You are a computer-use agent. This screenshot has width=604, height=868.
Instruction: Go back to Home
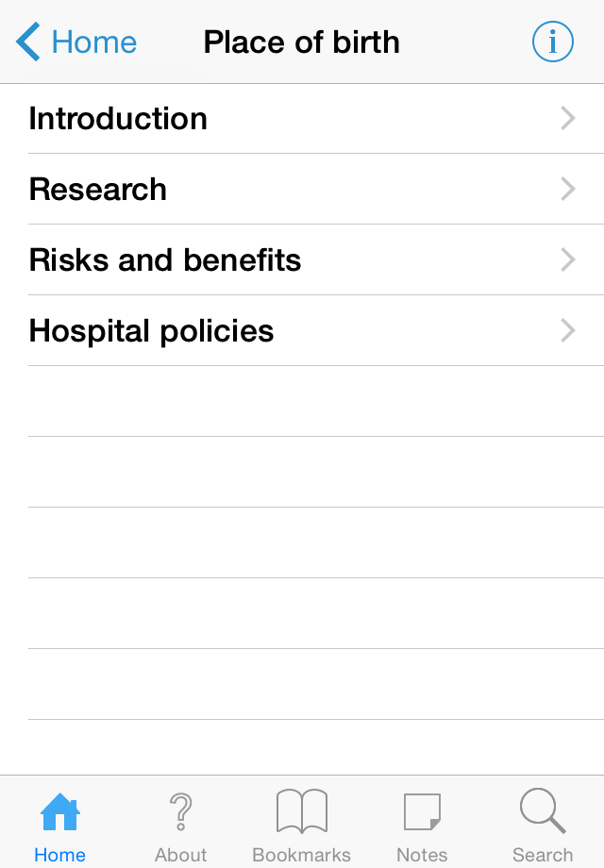(75, 42)
